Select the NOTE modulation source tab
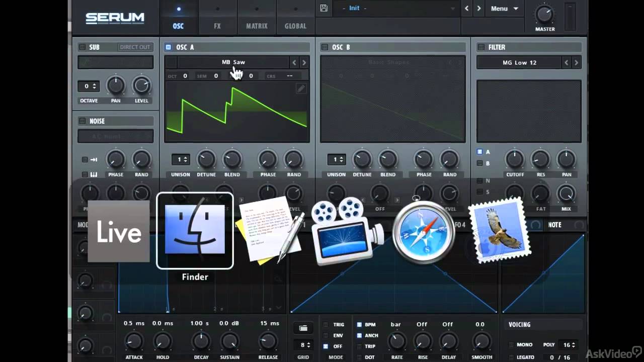Viewport: 644px width, 362px height. tap(555, 225)
